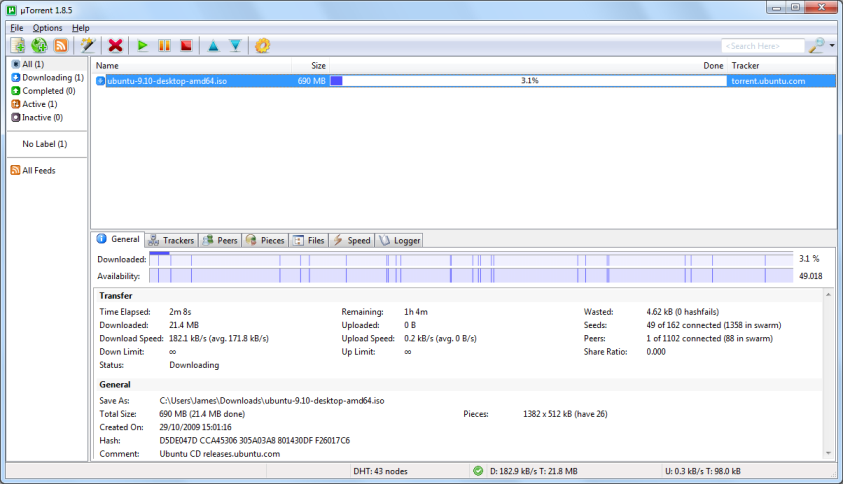843x484 pixels.
Task: Click the green network OK status icon
Action: coord(478,471)
